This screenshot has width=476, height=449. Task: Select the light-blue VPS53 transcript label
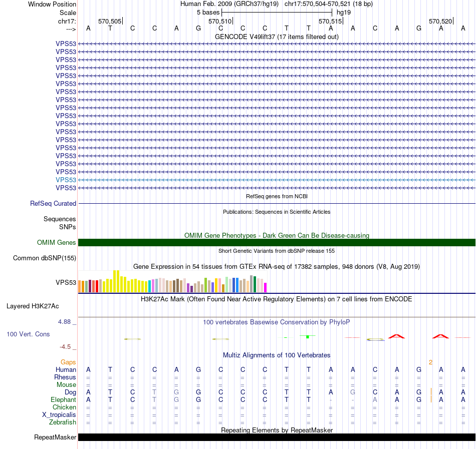66,180
